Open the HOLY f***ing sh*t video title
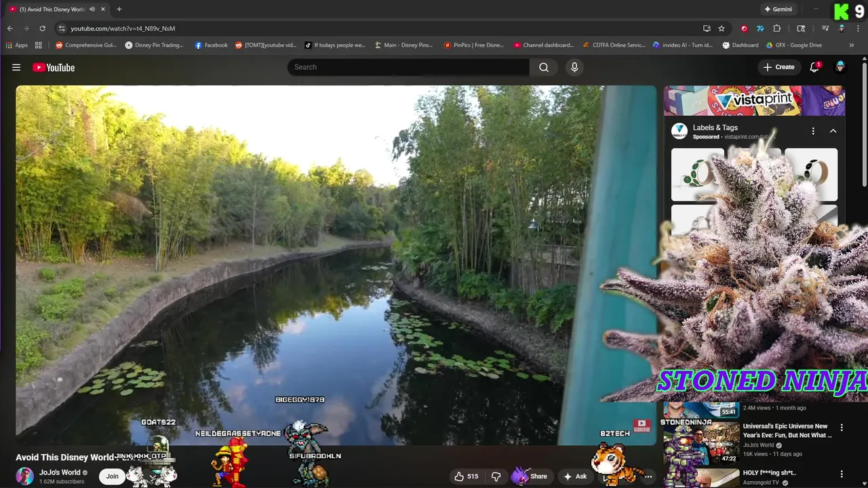868x488 pixels. click(x=770, y=473)
